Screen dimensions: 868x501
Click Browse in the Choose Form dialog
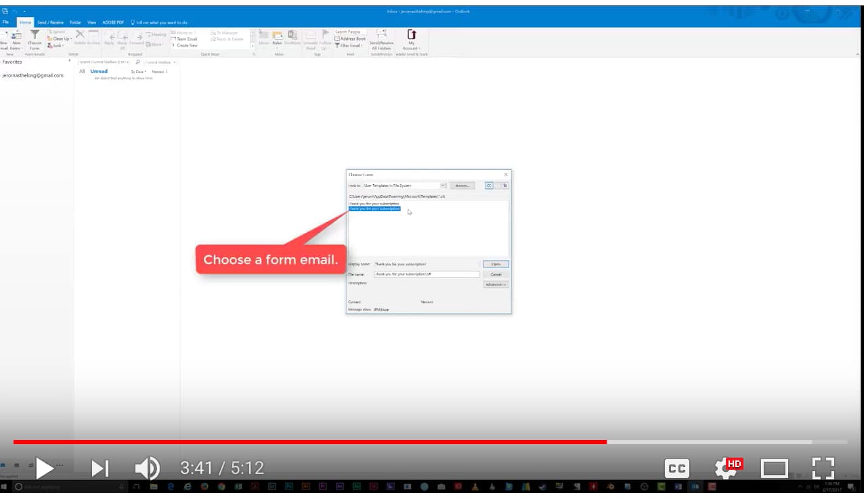click(462, 185)
